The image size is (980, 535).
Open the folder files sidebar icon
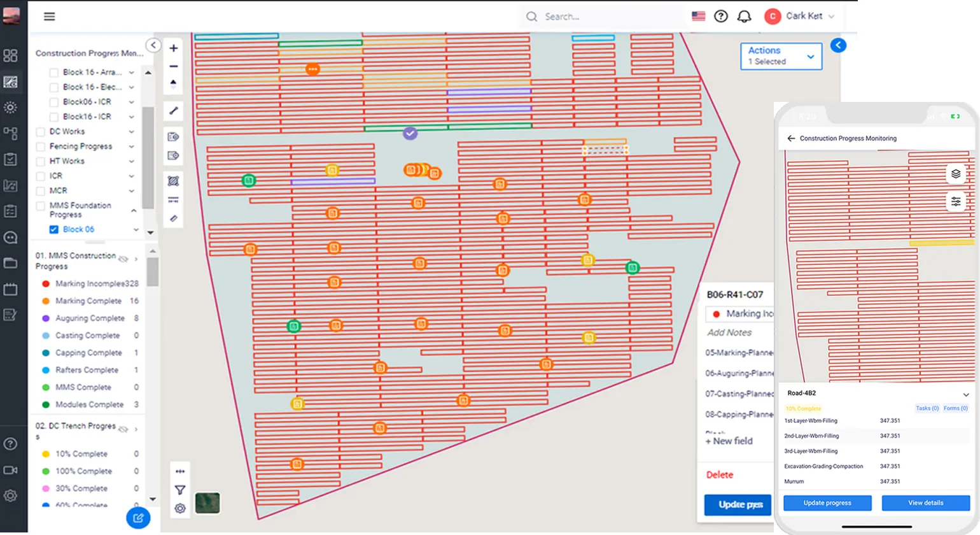click(10, 263)
